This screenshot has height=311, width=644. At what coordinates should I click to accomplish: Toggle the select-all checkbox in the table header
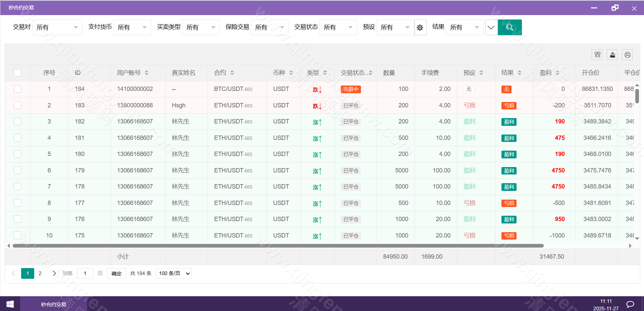coord(17,72)
